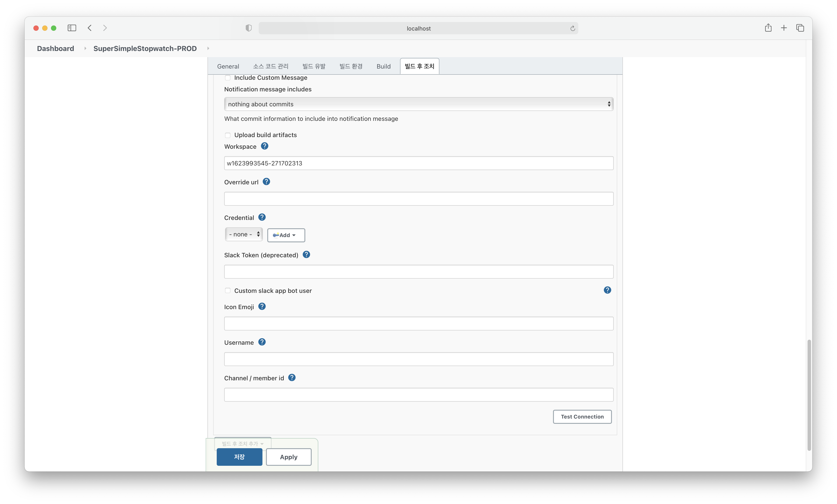Screen dimensions: 837x504
Task: Open the nothing about commits dropdown
Action: [x=418, y=104]
